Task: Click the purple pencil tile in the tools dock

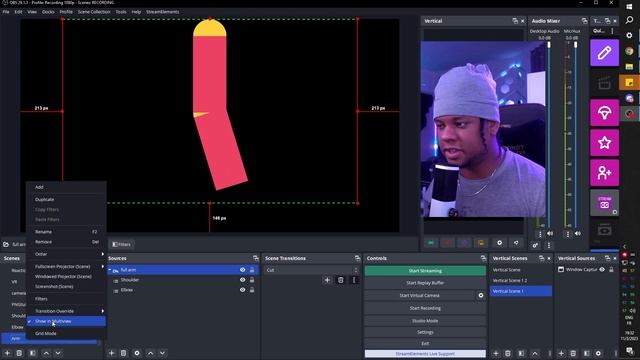Action: pyautogui.click(x=604, y=53)
